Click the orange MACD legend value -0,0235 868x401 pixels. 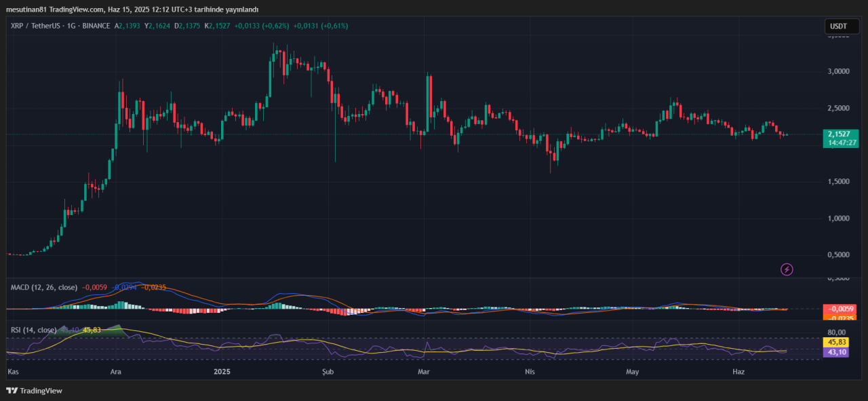click(154, 287)
